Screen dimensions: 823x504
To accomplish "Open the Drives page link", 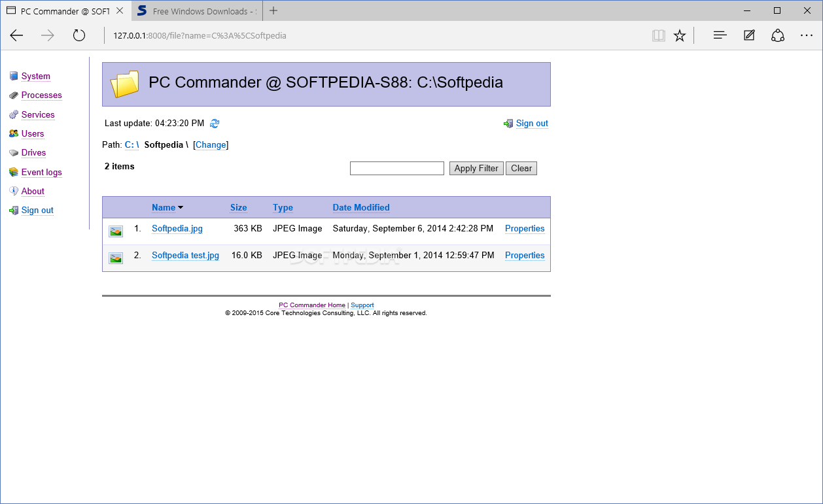I will [33, 153].
